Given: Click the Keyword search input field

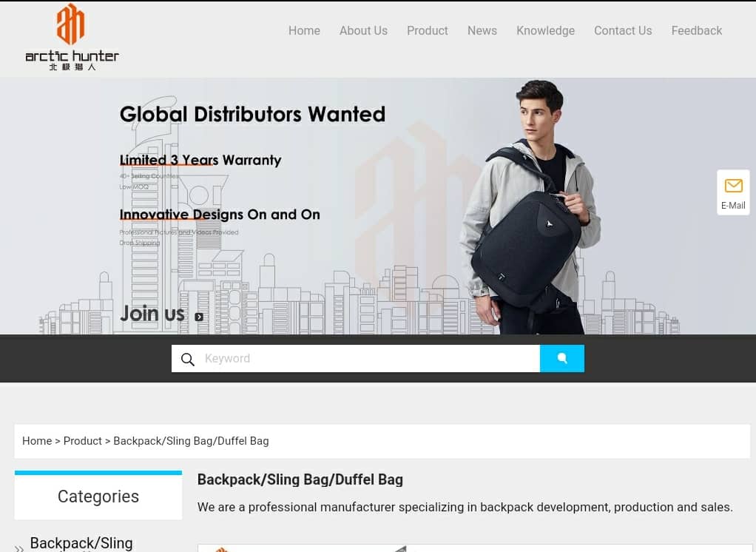Looking at the screenshot, I should pos(371,358).
